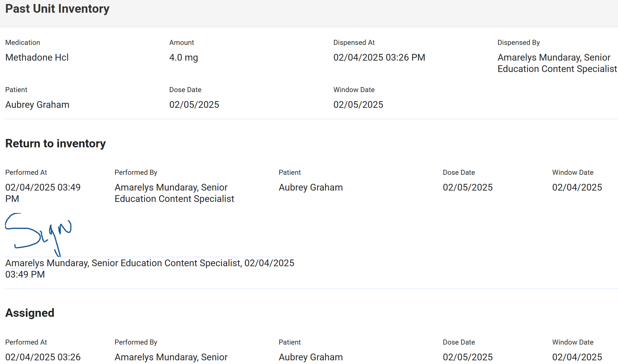Image resolution: width=618 pixels, height=364 pixels.
Task: Click patient name in Return to inventory section
Action: (x=311, y=188)
